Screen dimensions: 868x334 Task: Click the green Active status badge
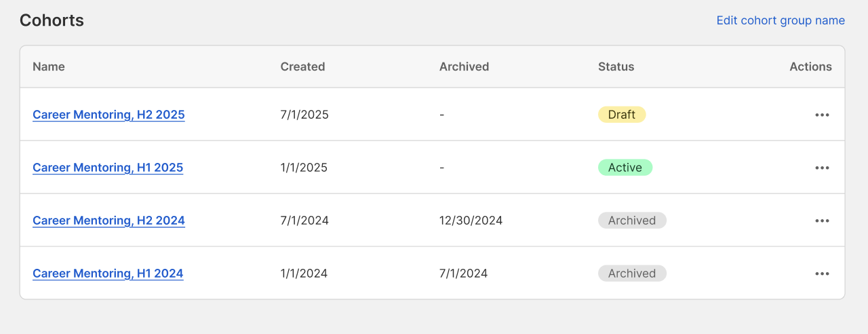click(625, 168)
